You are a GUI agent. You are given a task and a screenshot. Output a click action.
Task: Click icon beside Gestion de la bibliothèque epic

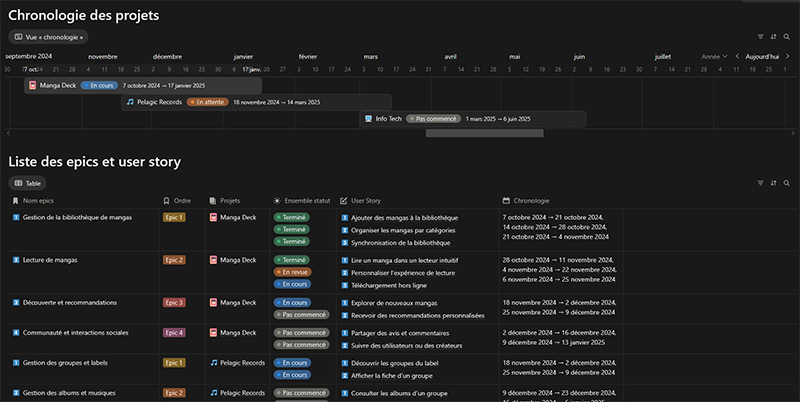coord(16,217)
